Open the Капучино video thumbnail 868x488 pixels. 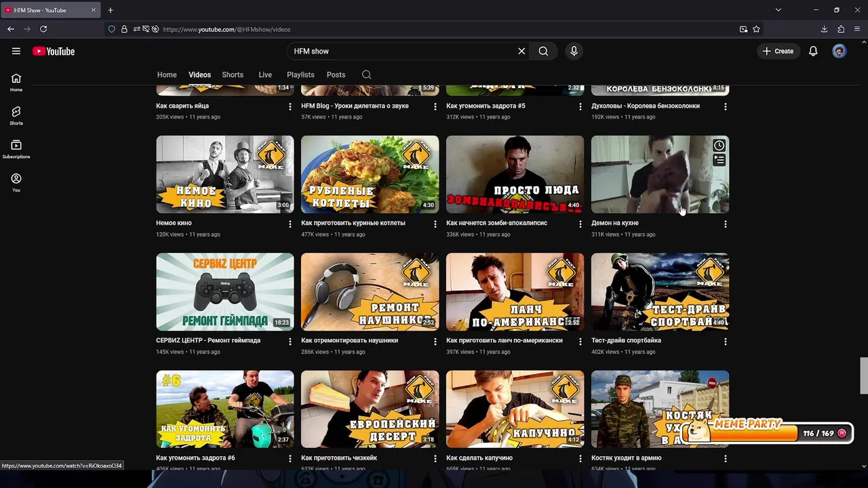pos(515,409)
